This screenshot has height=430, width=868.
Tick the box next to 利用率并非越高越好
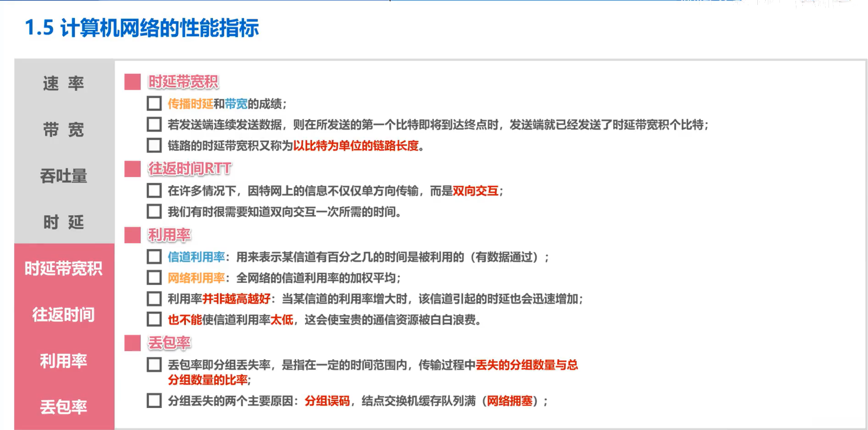(x=153, y=299)
